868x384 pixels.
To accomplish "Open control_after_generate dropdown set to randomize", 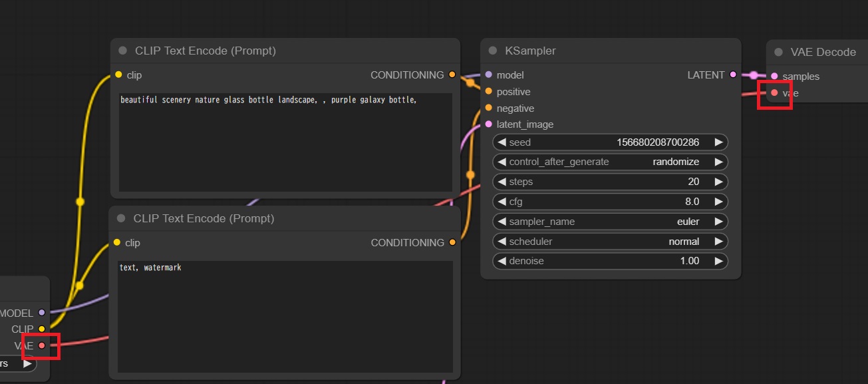I will [610, 162].
